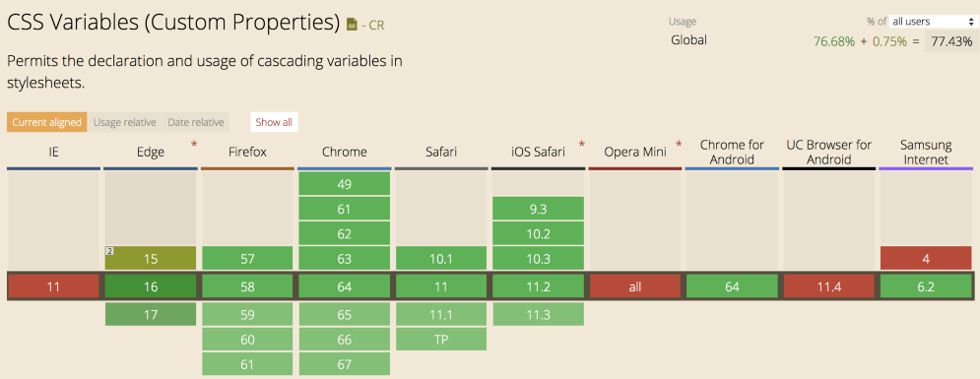The image size is (980, 379).
Task: Click the Chrome column header
Action: pos(345,152)
